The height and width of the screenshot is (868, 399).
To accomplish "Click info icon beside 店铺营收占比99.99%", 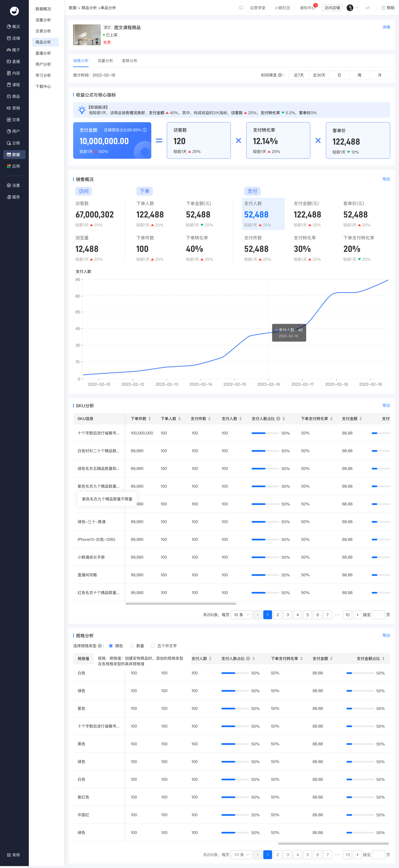I will (x=145, y=130).
